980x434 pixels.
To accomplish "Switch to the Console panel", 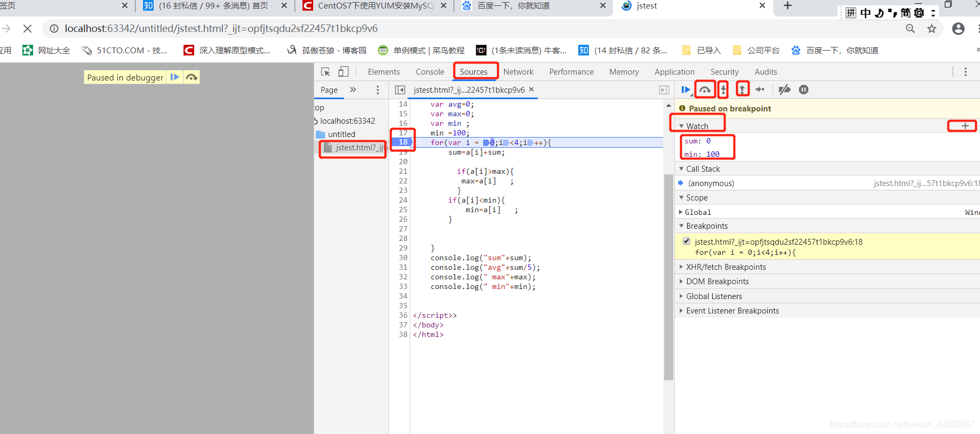I will pyautogui.click(x=430, y=71).
